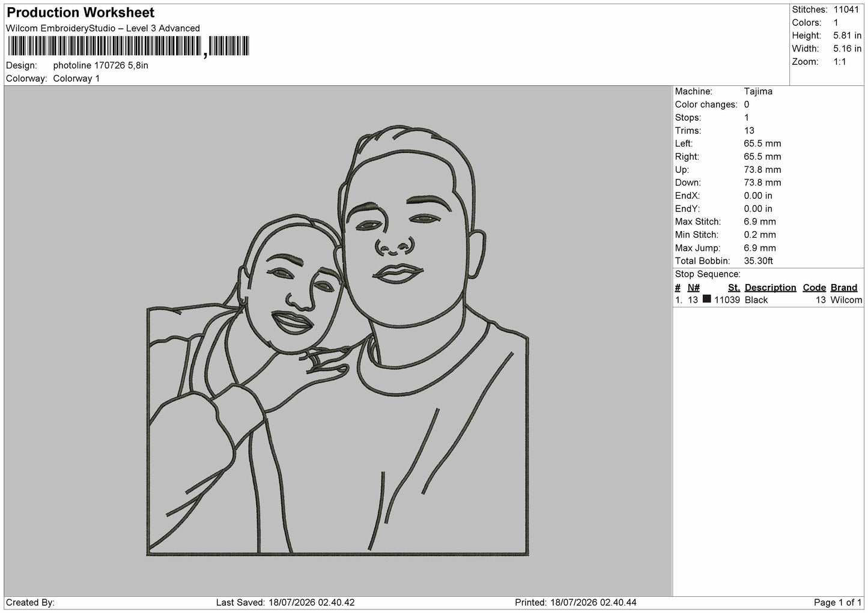Click the Total Bobbin value 35.30ft
Screen dimensions: 868x613
tap(758, 261)
